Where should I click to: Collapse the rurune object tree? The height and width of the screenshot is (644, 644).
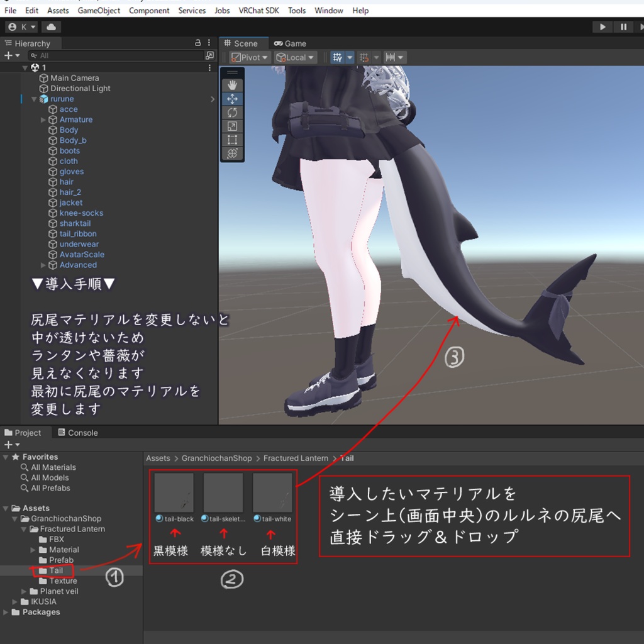point(34,99)
